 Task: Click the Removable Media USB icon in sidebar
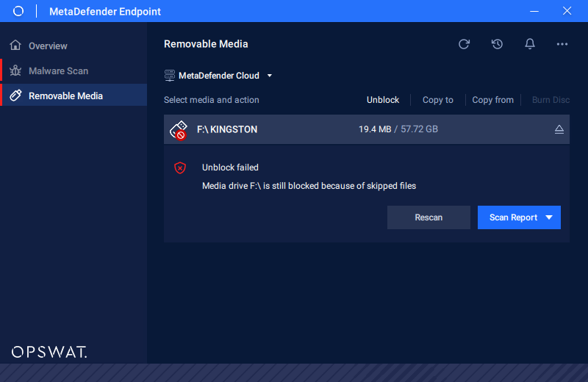pyautogui.click(x=15, y=95)
